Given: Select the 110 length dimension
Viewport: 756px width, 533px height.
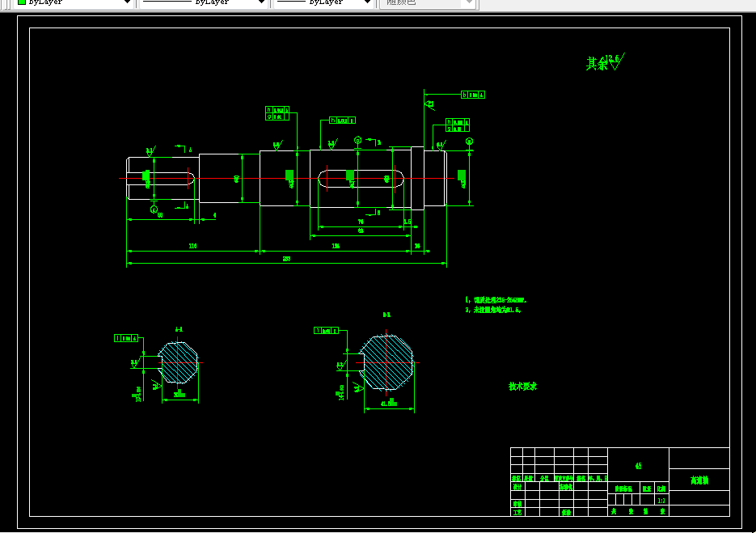Looking at the screenshot, I should [192, 246].
